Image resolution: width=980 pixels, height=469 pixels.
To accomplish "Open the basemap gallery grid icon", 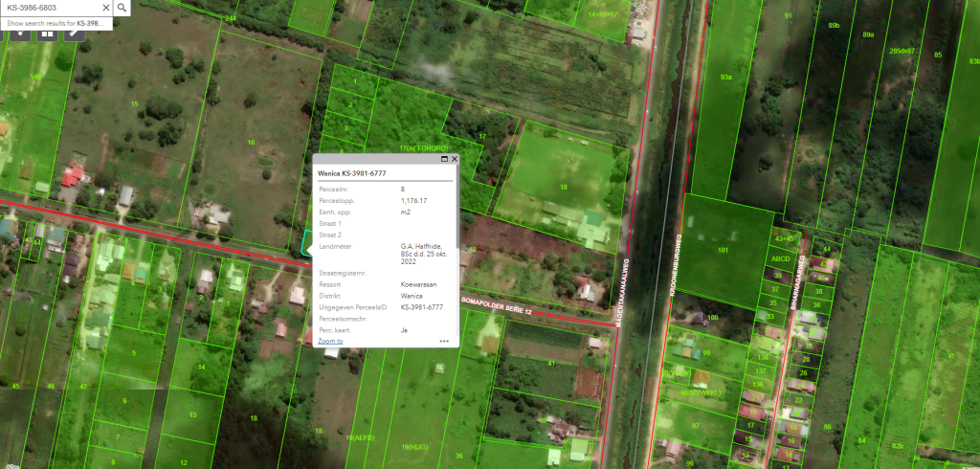I will point(46,33).
